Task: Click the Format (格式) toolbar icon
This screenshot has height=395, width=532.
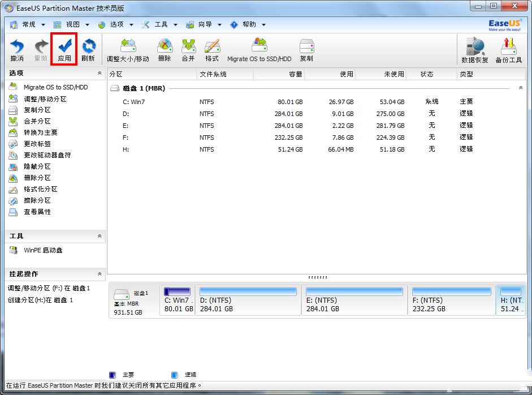Action: [x=212, y=50]
